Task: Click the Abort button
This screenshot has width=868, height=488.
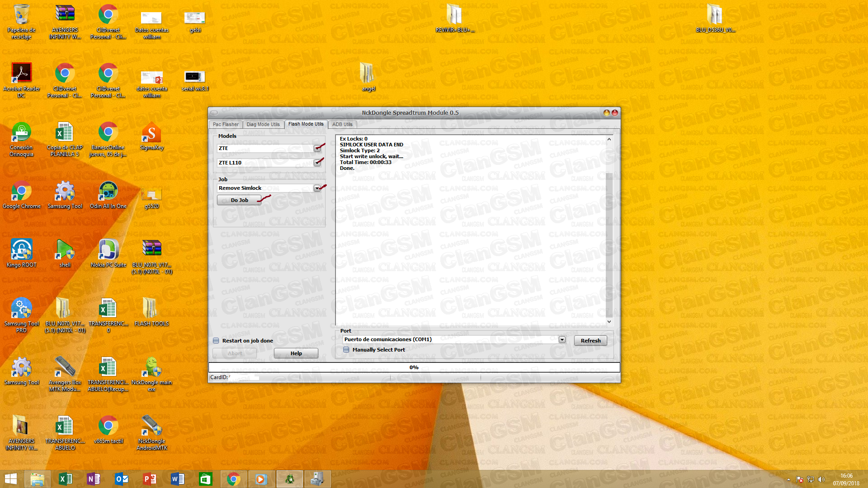Action: click(x=235, y=353)
